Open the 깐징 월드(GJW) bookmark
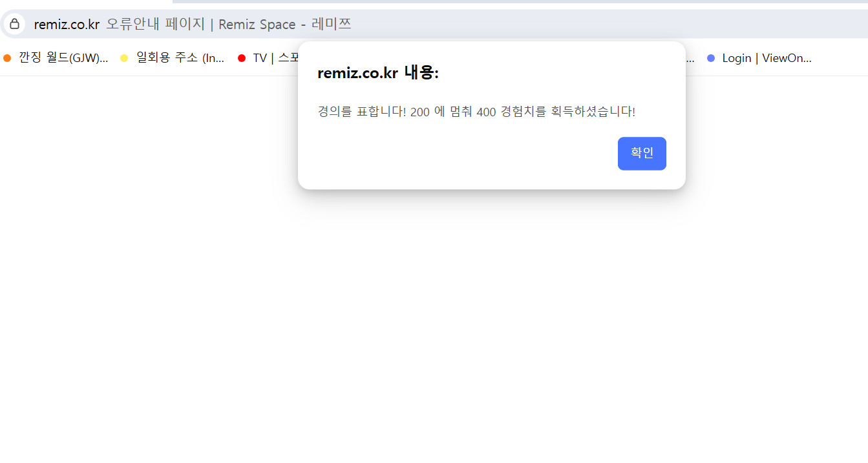868x463 pixels. point(56,58)
